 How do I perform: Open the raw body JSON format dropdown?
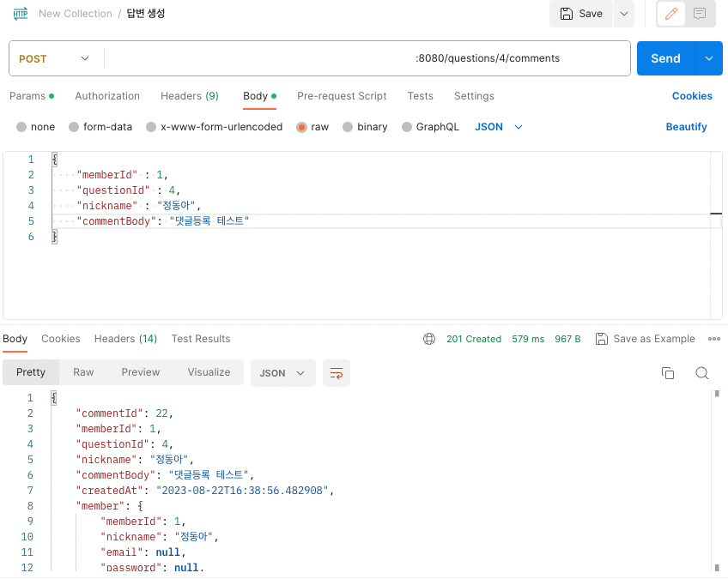(x=499, y=127)
